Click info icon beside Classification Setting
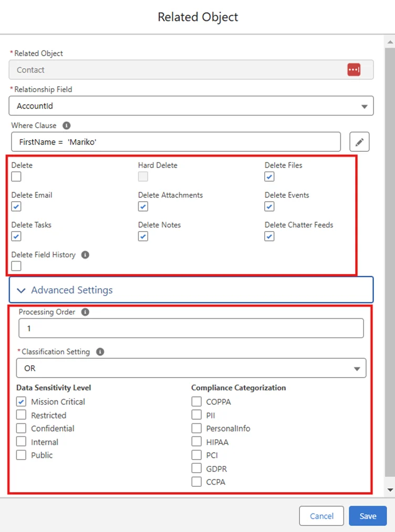 tap(100, 352)
